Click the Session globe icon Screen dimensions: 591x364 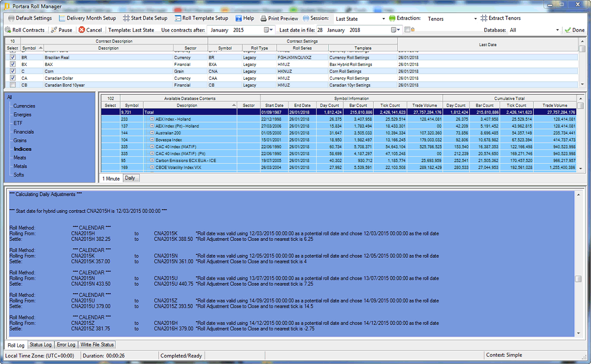306,18
